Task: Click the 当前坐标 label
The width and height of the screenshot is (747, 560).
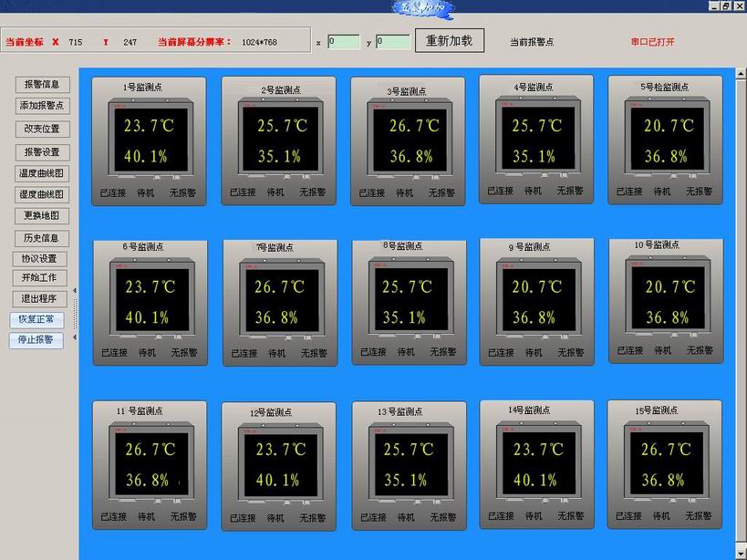Action: click(x=25, y=42)
